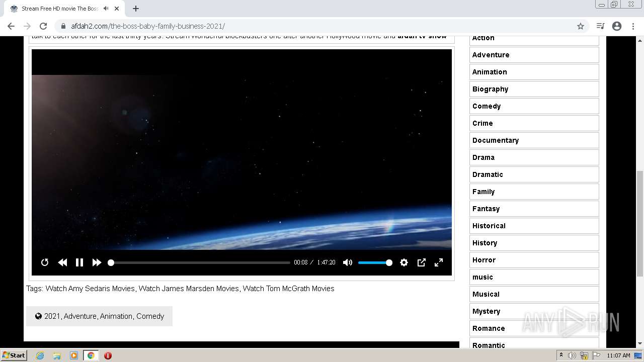Follow Watch James Marsden Movies tag
Viewport: 644px width, 362px height.
point(189,289)
